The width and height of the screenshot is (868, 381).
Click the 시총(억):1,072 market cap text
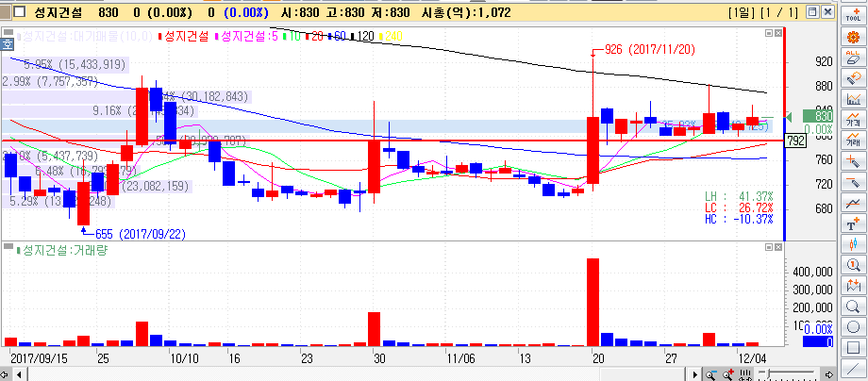(x=467, y=12)
